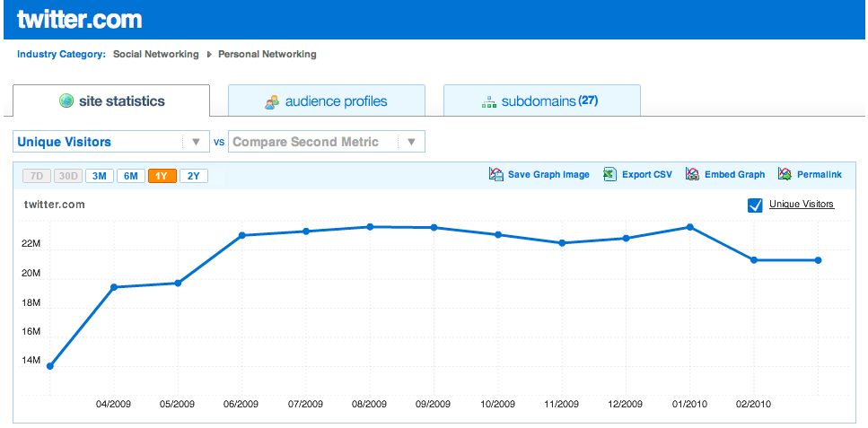
Task: Select the 3M time range
Action: [100, 177]
